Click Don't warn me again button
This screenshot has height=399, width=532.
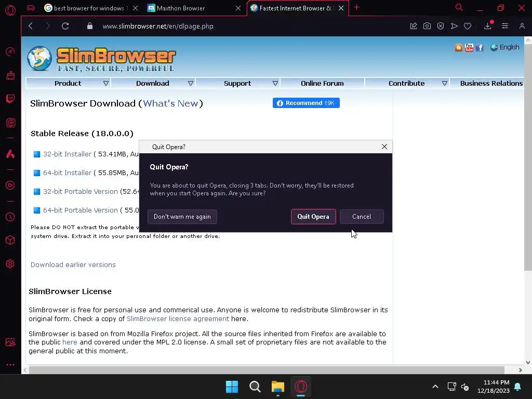point(182,217)
